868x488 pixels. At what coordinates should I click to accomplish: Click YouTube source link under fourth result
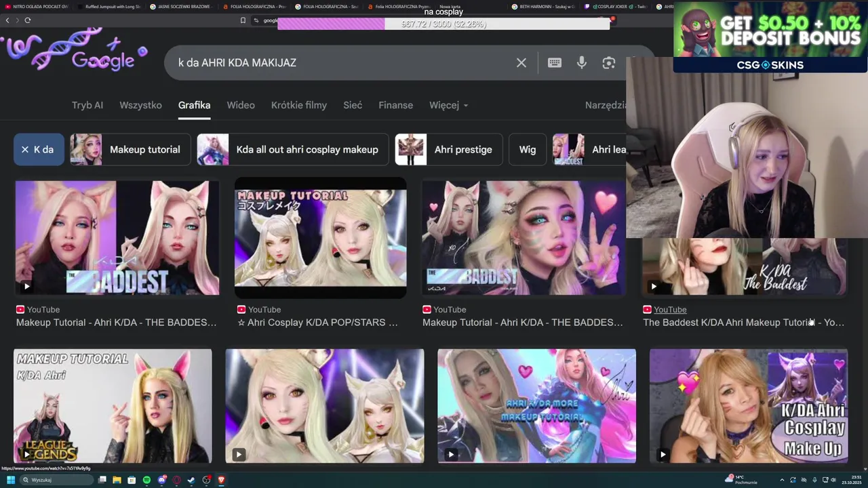(x=670, y=310)
